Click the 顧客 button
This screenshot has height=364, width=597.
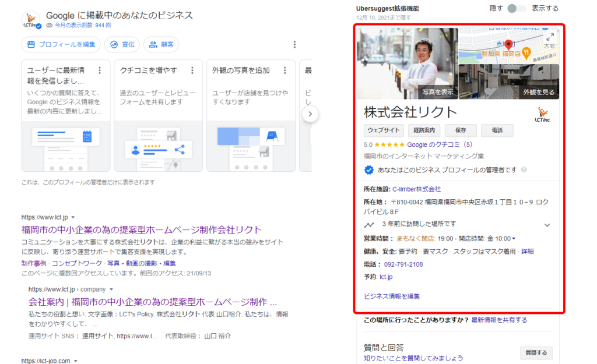161,44
